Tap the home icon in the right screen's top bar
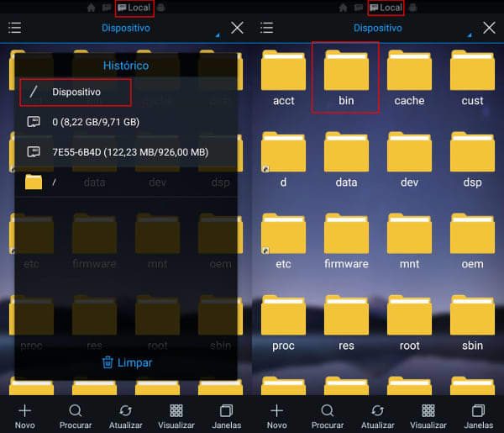 click(344, 8)
